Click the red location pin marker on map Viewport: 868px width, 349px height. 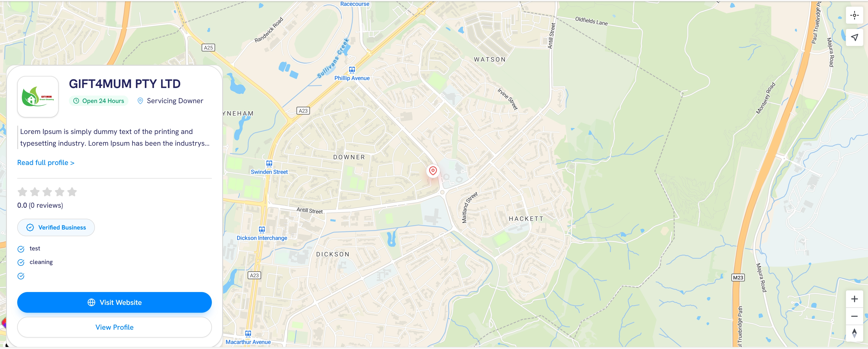click(x=433, y=171)
